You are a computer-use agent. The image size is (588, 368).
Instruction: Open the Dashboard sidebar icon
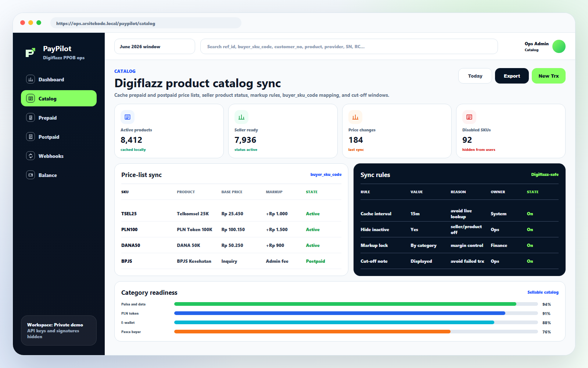click(x=31, y=79)
